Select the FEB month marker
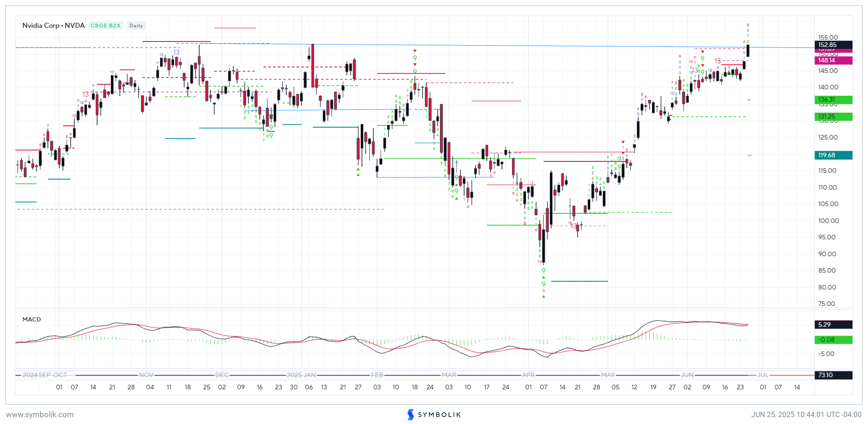Viewport: 868px width, 424px height. click(x=377, y=375)
